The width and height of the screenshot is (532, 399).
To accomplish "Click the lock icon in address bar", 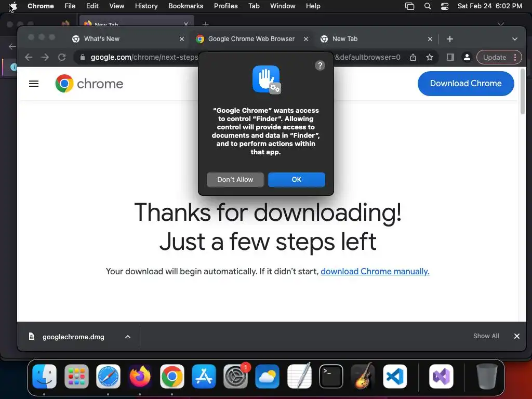I will 82,57.
